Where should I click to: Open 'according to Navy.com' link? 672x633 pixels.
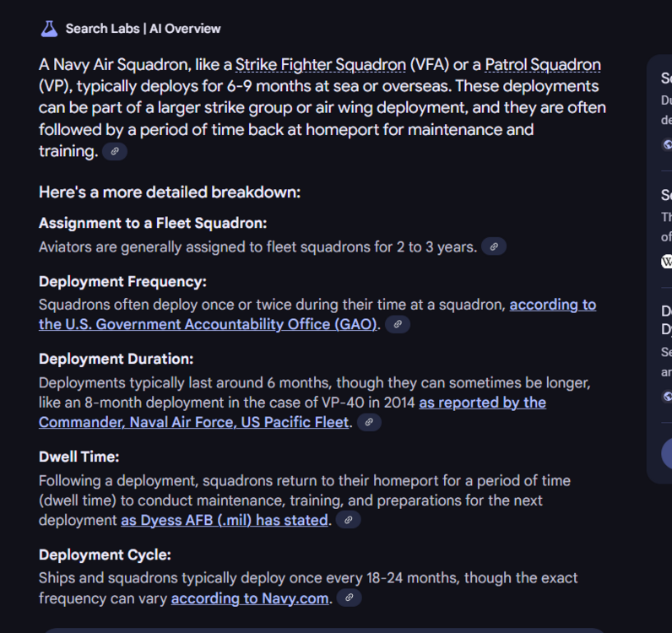click(x=249, y=598)
